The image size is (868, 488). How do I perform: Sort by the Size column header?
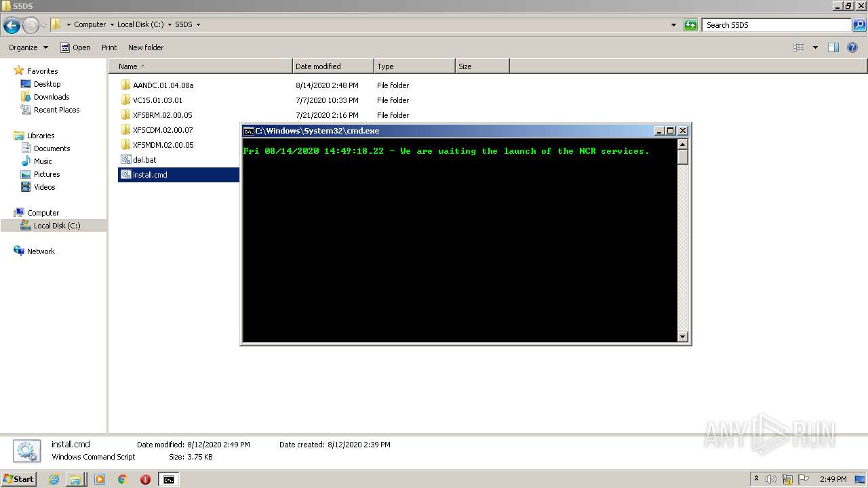pyautogui.click(x=482, y=66)
